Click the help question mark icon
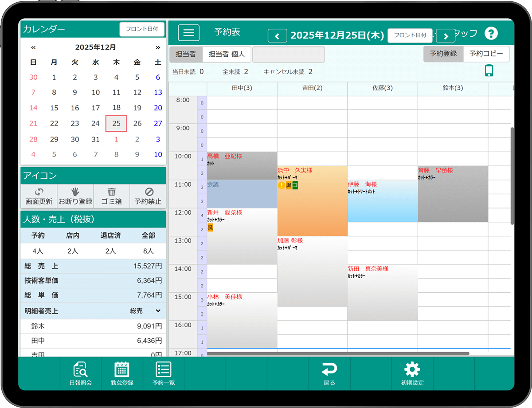This screenshot has width=532, height=408. (x=491, y=33)
